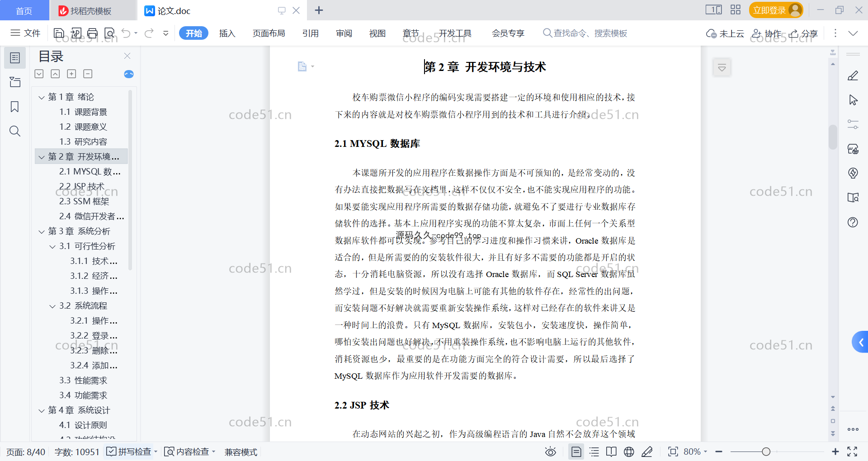The width and height of the screenshot is (868, 461).
Task: Collapse the 第3章 系统分析 tree node
Action: (x=42, y=231)
